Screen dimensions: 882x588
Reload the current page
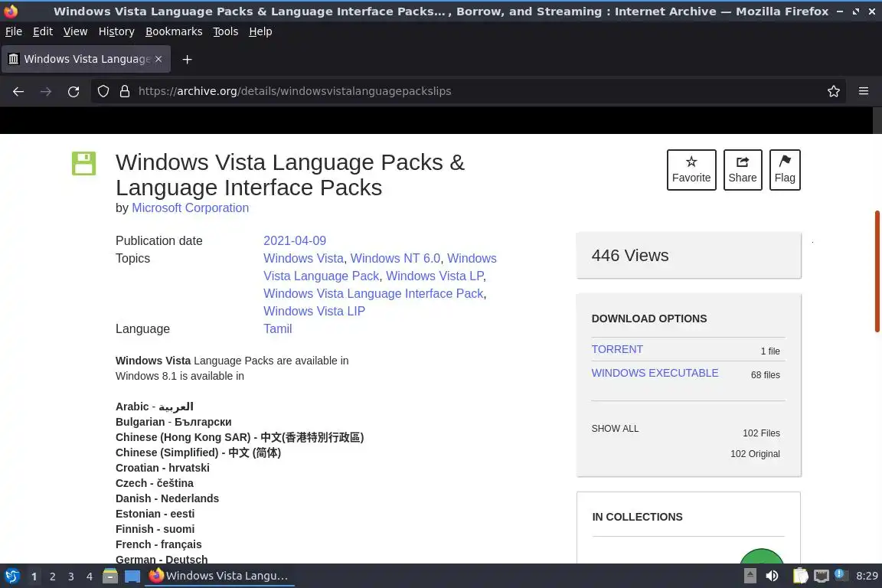[73, 91]
